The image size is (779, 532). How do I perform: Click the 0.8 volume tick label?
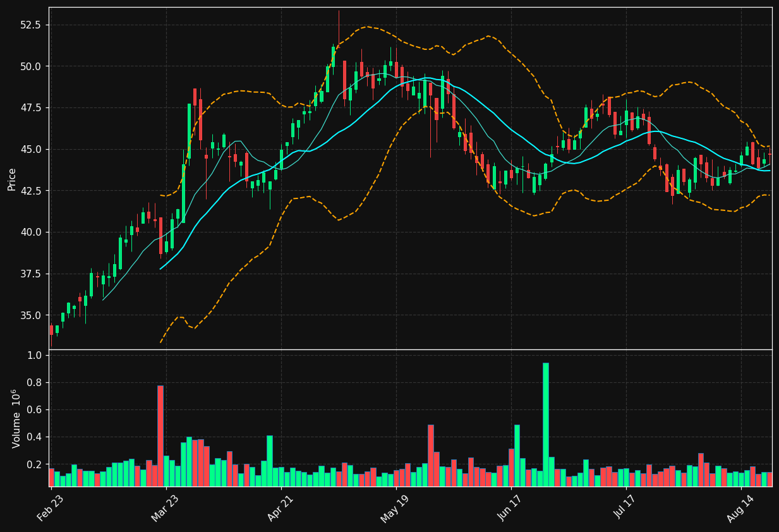tap(35, 383)
